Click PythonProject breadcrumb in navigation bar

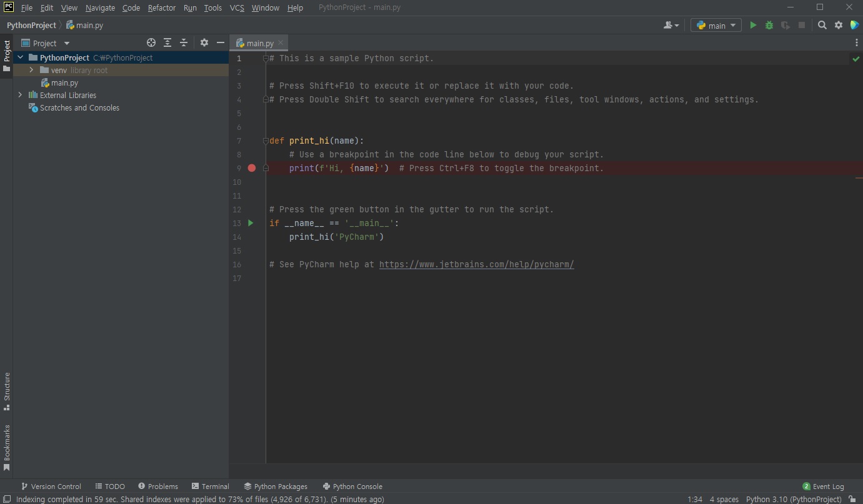coord(31,26)
